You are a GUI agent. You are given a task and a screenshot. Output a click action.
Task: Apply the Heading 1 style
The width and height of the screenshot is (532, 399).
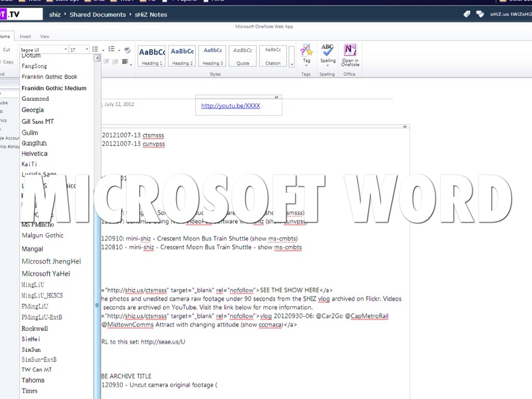[152, 56]
